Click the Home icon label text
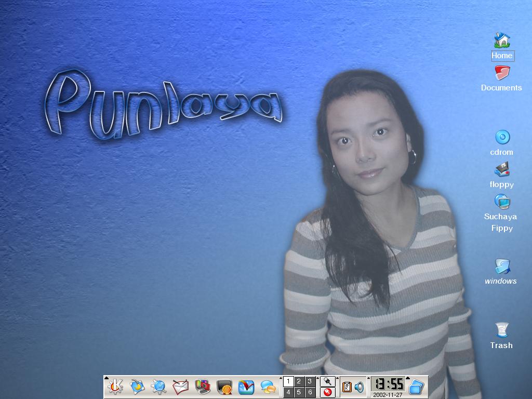 502,56
